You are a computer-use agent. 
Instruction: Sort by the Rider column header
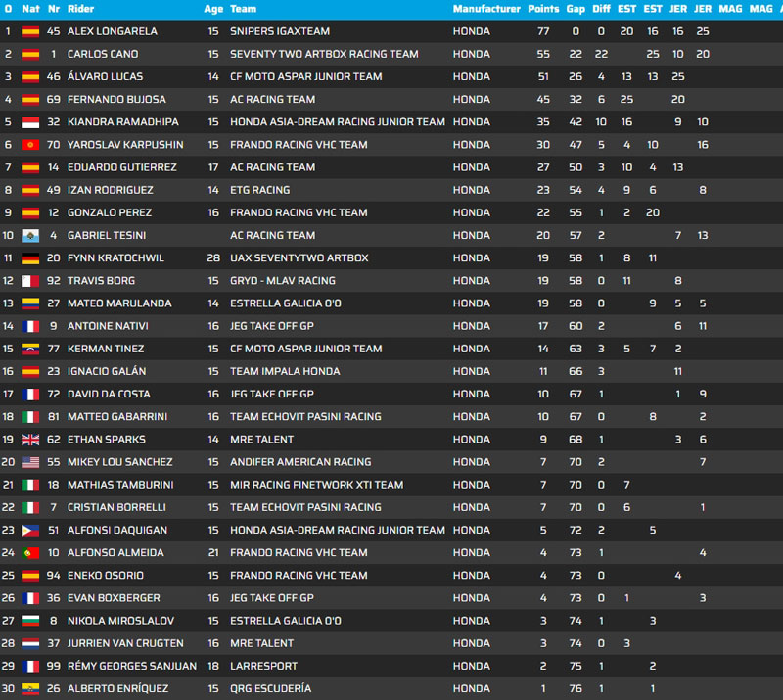[x=81, y=9]
